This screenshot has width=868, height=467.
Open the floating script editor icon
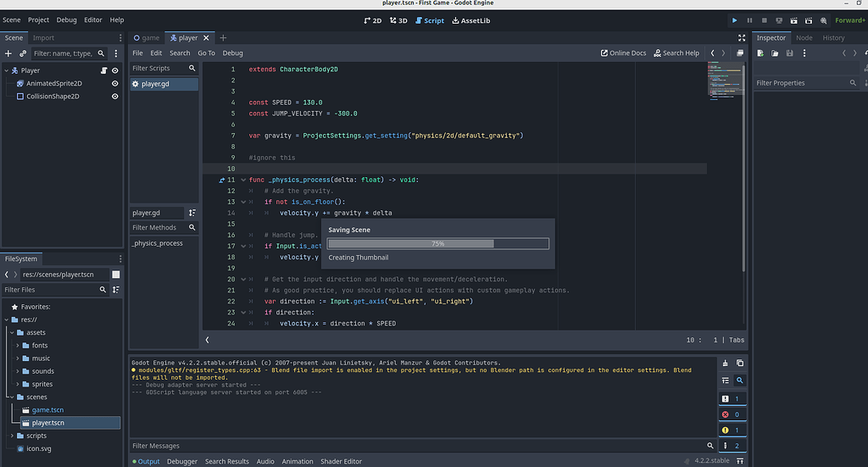tap(739, 53)
